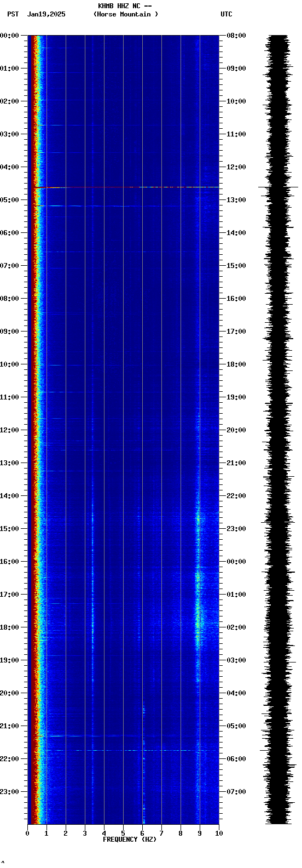The image size is (302, 868).
Task: Click the 08:00 PST time label
Action: 9,299
